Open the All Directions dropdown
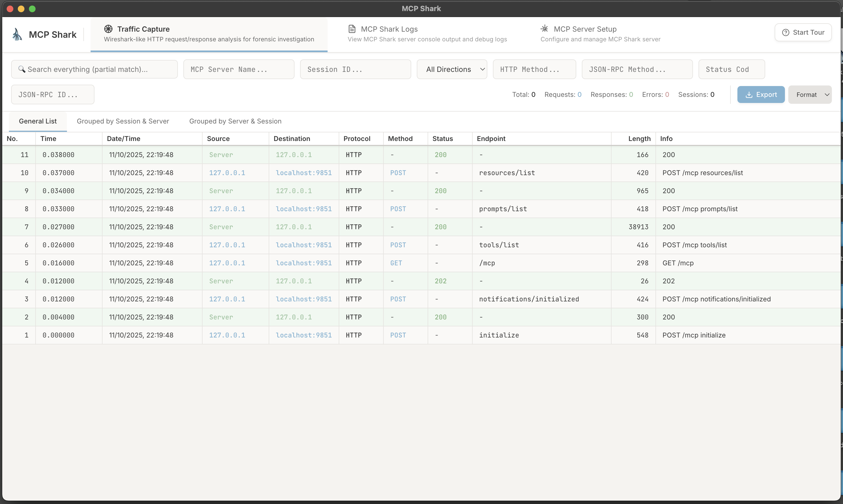The image size is (843, 504). click(452, 69)
